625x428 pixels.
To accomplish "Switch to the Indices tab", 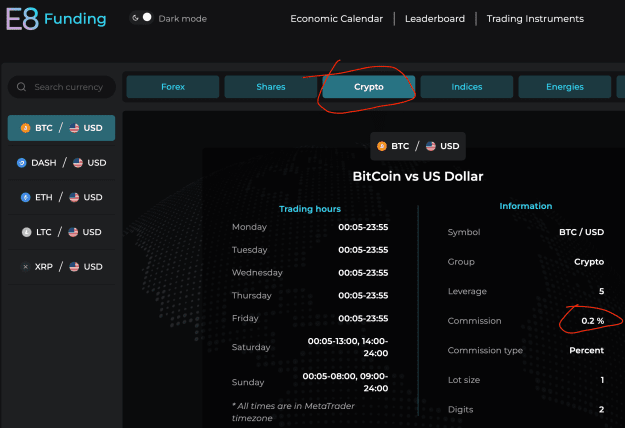I will 467,87.
